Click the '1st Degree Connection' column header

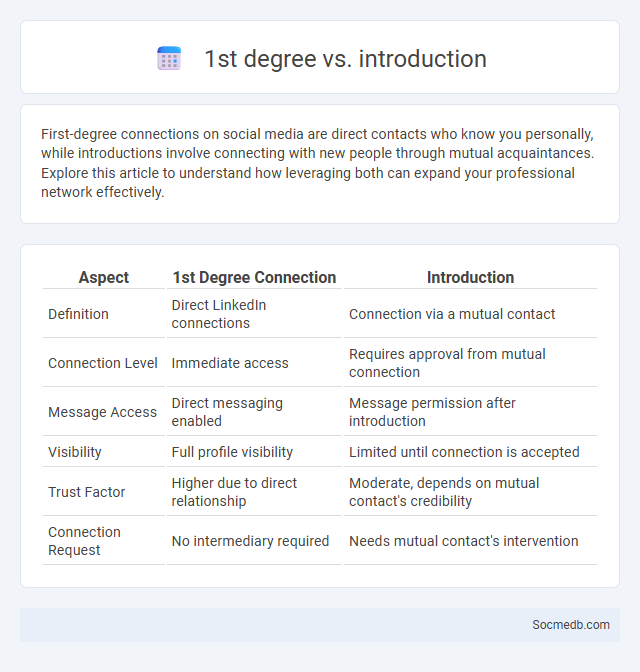tap(254, 277)
